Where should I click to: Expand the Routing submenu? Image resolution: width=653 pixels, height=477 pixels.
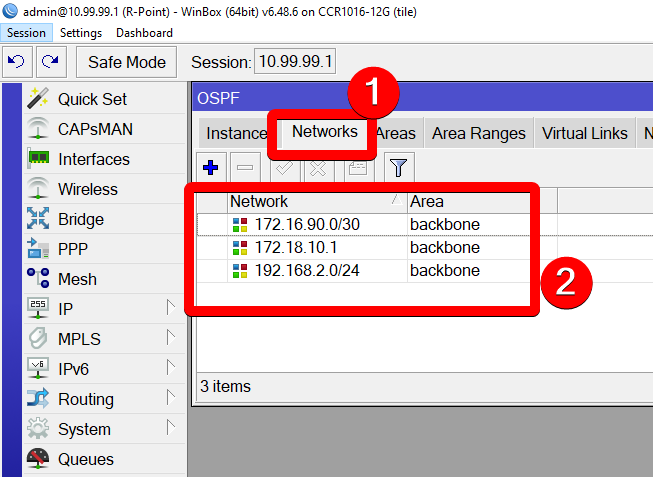pos(100,399)
